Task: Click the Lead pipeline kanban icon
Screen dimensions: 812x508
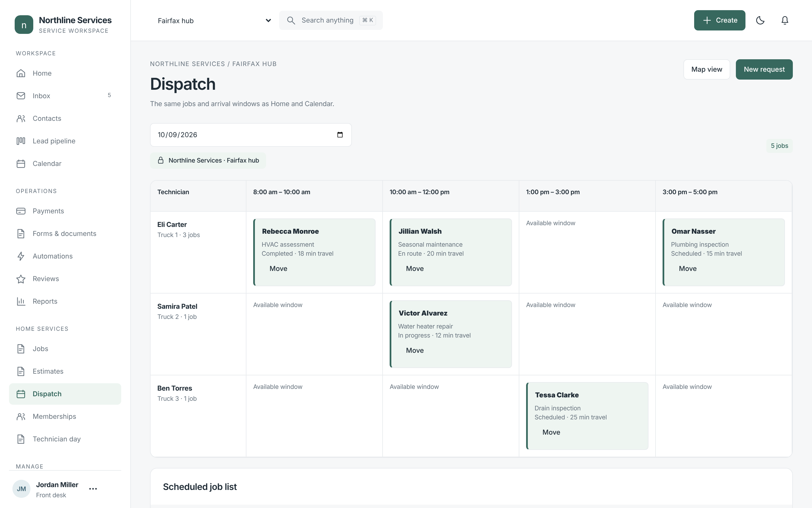Action: pyautogui.click(x=21, y=141)
